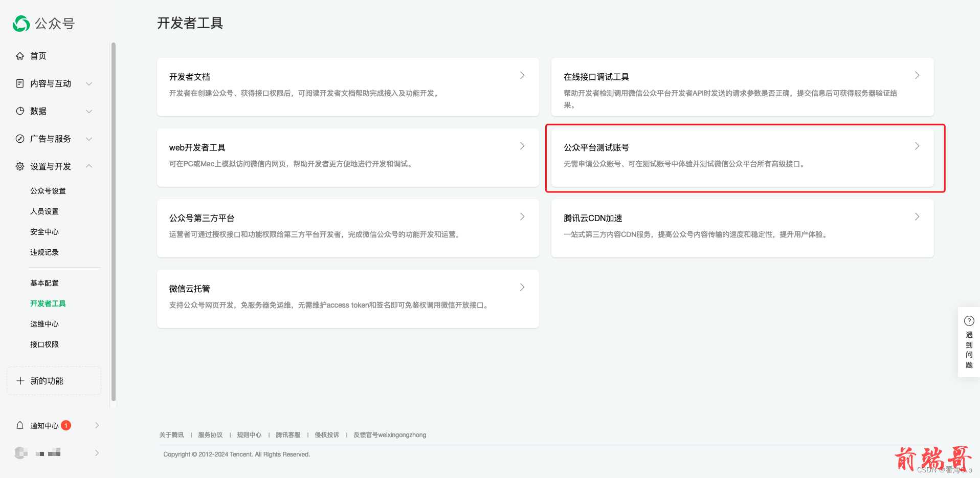
Task: Open the 开发者文档 card title
Action: (190, 77)
